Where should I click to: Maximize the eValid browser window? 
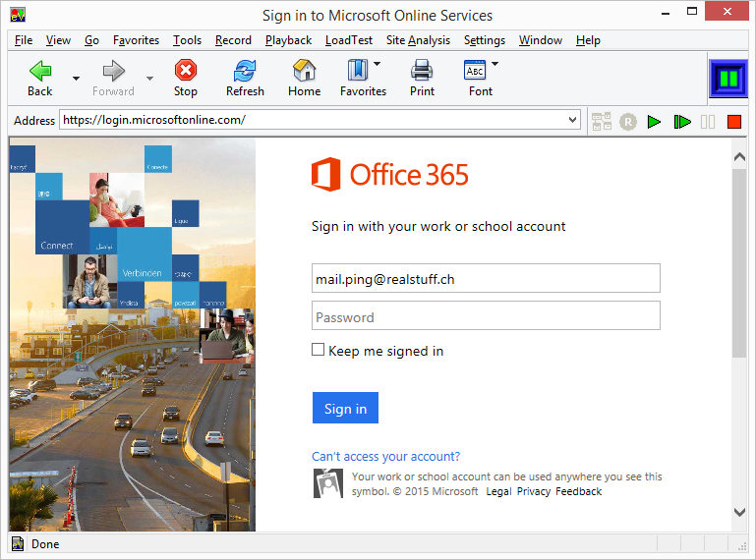coord(692,12)
